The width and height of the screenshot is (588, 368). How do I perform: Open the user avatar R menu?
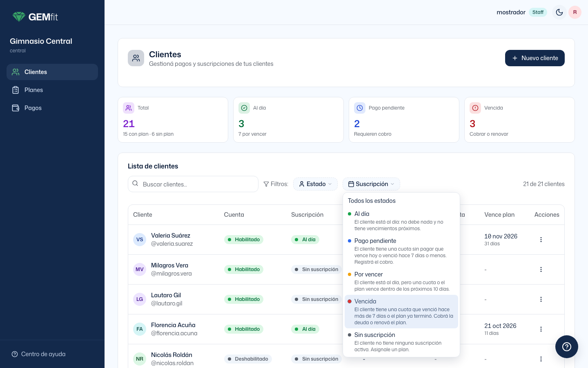click(575, 12)
